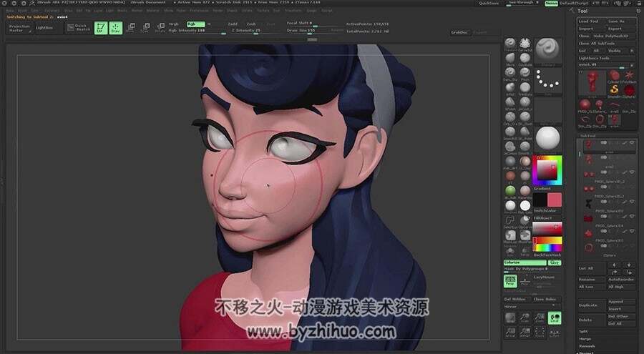Toggle Draw mode button
The height and width of the screenshot is (354, 644).
(x=116, y=28)
